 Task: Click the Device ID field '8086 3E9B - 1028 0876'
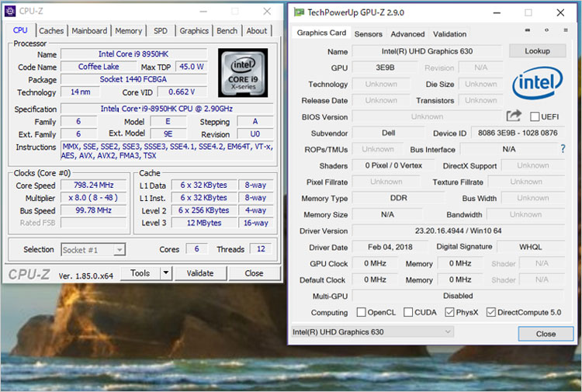coord(518,133)
